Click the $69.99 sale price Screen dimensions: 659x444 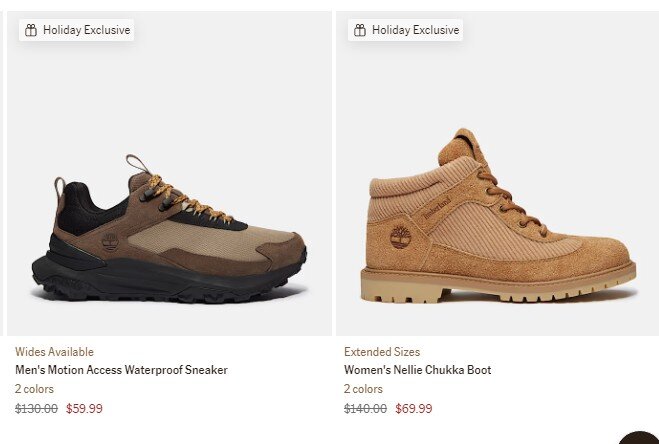pos(414,408)
